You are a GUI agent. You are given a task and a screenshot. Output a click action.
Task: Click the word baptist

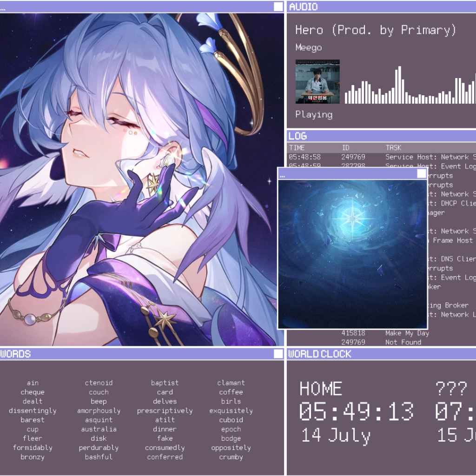coord(165,383)
